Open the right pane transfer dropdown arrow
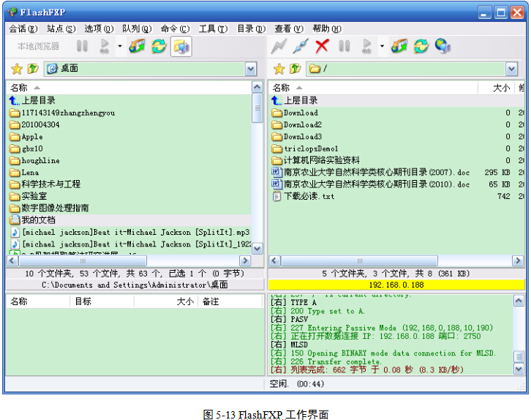The height and width of the screenshot is (420, 531). [x=382, y=46]
